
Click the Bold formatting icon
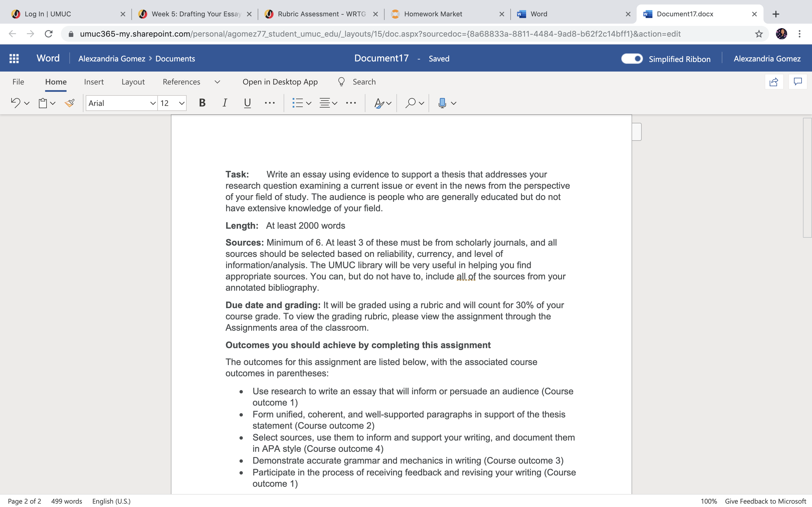(202, 103)
